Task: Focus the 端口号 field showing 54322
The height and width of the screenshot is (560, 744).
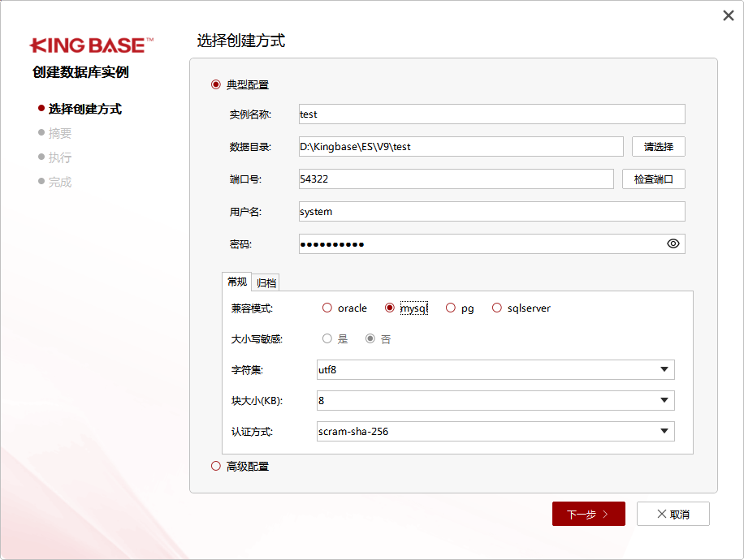Action: pos(456,179)
